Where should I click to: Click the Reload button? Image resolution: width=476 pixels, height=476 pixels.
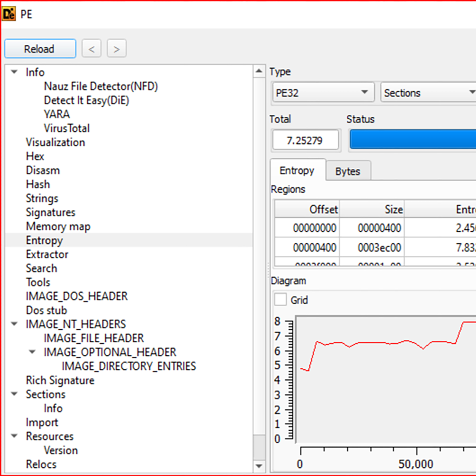(40, 48)
